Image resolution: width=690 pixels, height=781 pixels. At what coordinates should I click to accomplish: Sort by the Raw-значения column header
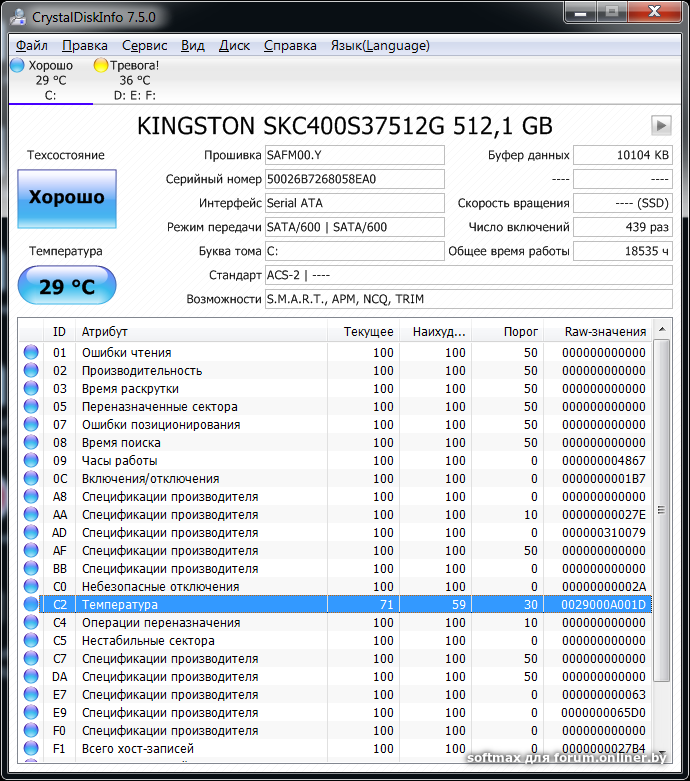click(x=603, y=331)
